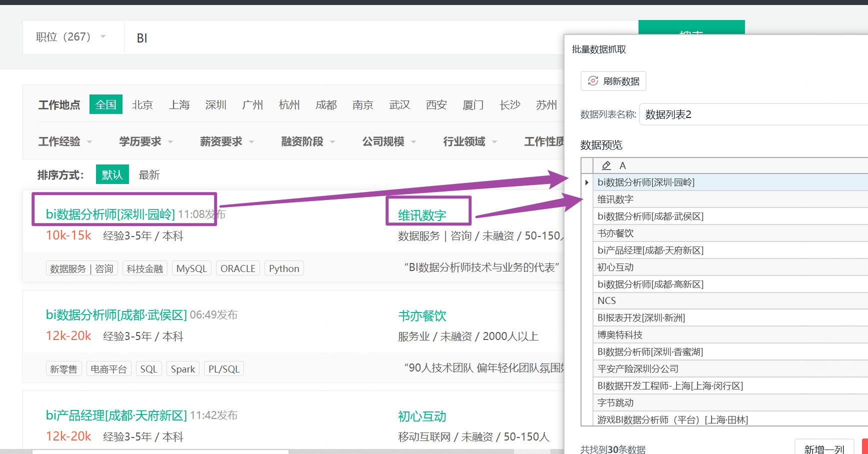The height and width of the screenshot is (454, 868).
Task: Click the 新增一列 button
Action: 824,449
